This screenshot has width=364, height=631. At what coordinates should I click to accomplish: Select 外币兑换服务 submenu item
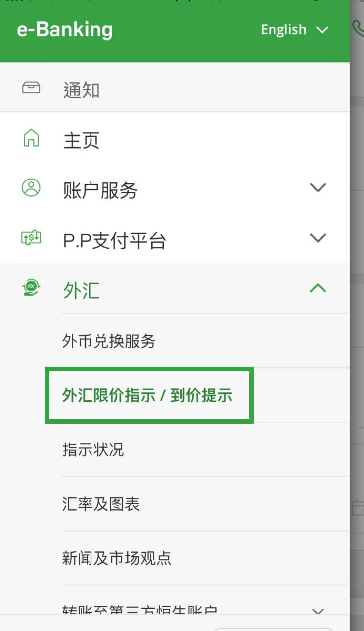(109, 341)
